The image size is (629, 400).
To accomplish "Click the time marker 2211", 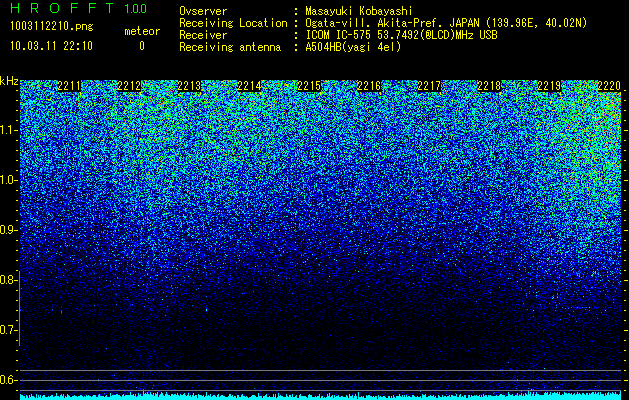I will click(x=69, y=86).
